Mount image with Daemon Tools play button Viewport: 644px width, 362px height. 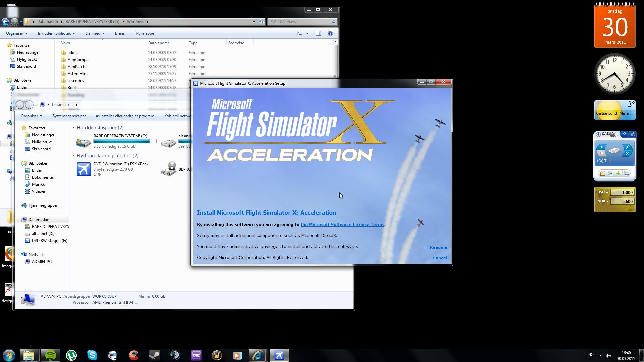(602, 147)
